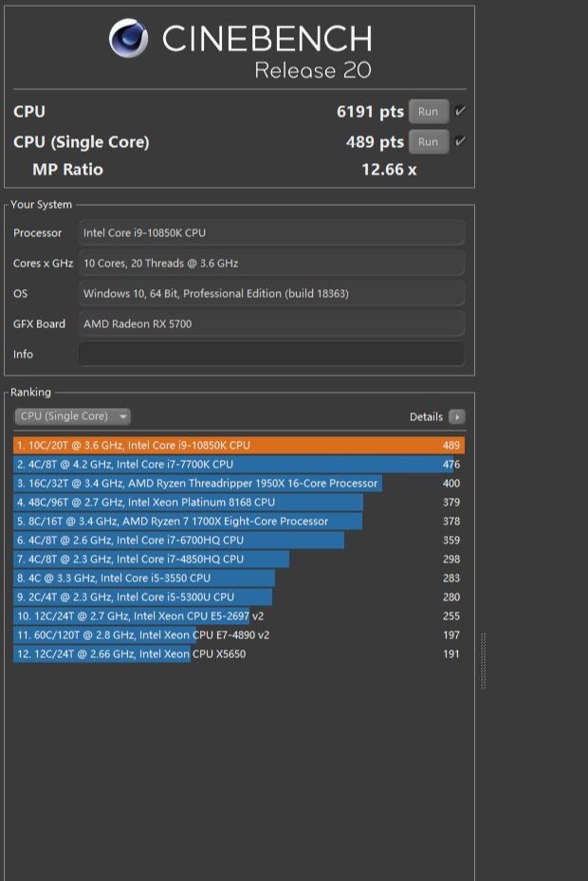Run the CPU multi-core benchmark
The width and height of the screenshot is (588, 881).
pos(428,112)
